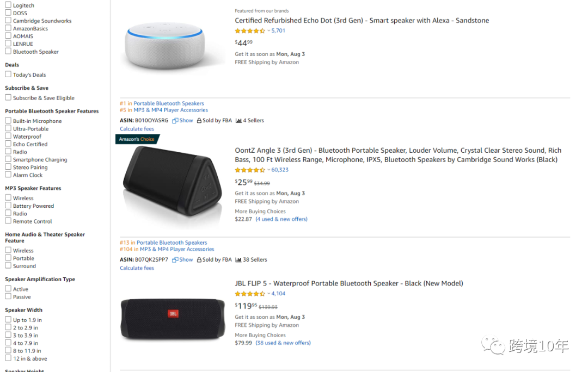
Task: Open the #1 Portable Bluetooth Speakers category link
Action: point(169,103)
